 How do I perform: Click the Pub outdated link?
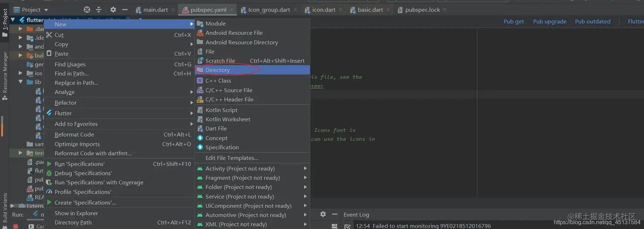(x=592, y=21)
